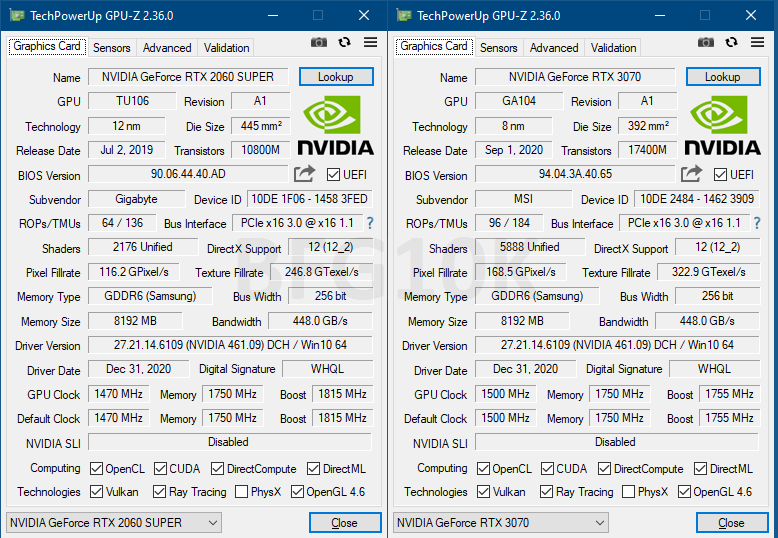The width and height of the screenshot is (778, 538).
Task: Click Device ID field 10DE 1F06 - 1458 3FED
Action: [310, 199]
